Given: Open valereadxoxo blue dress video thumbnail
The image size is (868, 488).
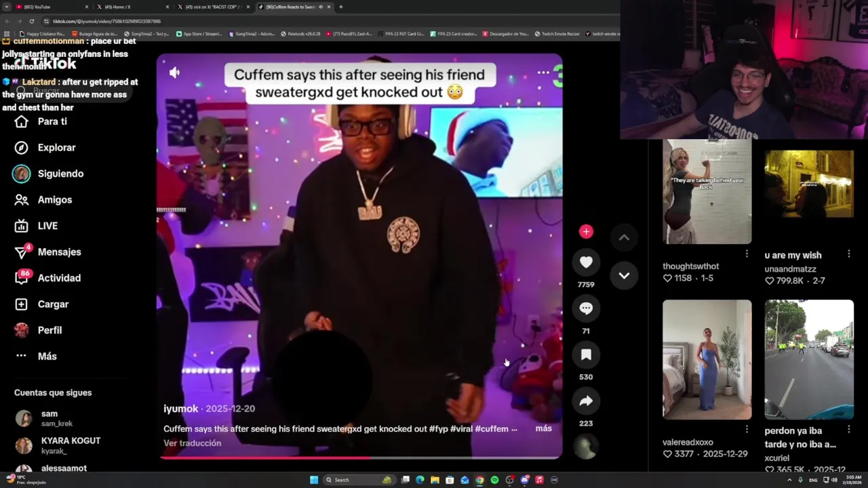Looking at the screenshot, I should tap(707, 359).
